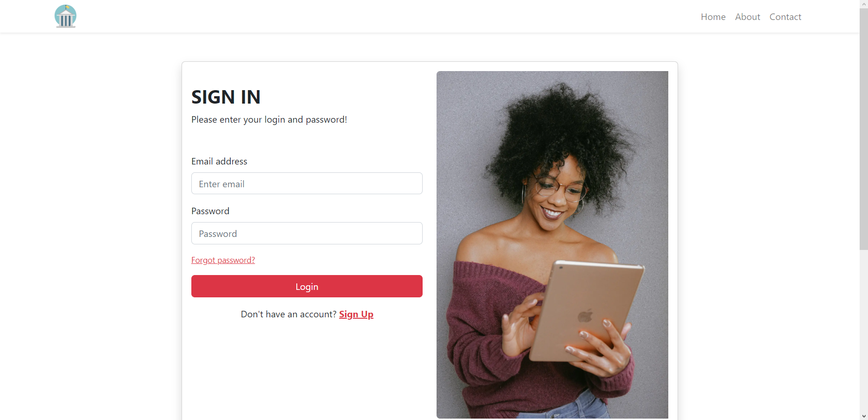Click the bank building logo icon

pos(65,16)
